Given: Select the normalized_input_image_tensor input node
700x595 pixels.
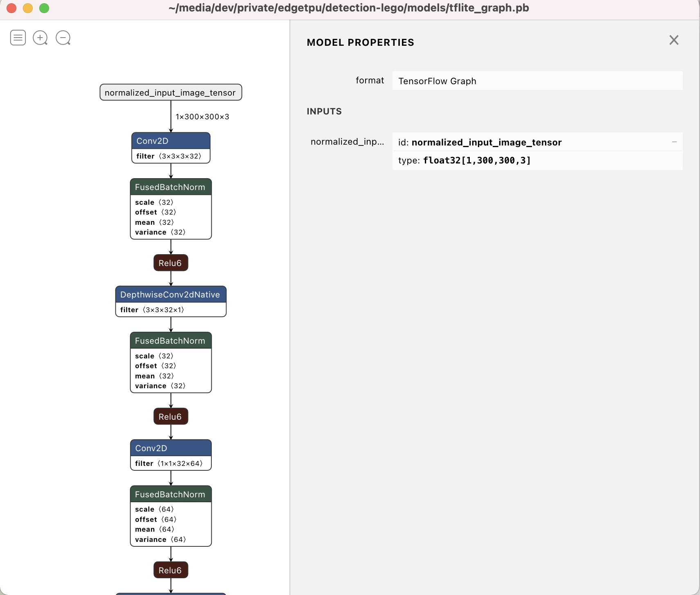Looking at the screenshot, I should [x=171, y=92].
